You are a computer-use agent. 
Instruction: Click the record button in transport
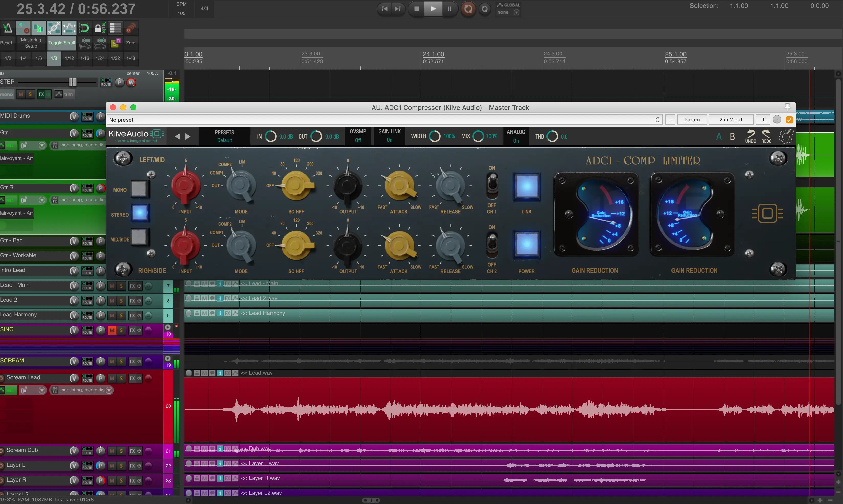[468, 9]
